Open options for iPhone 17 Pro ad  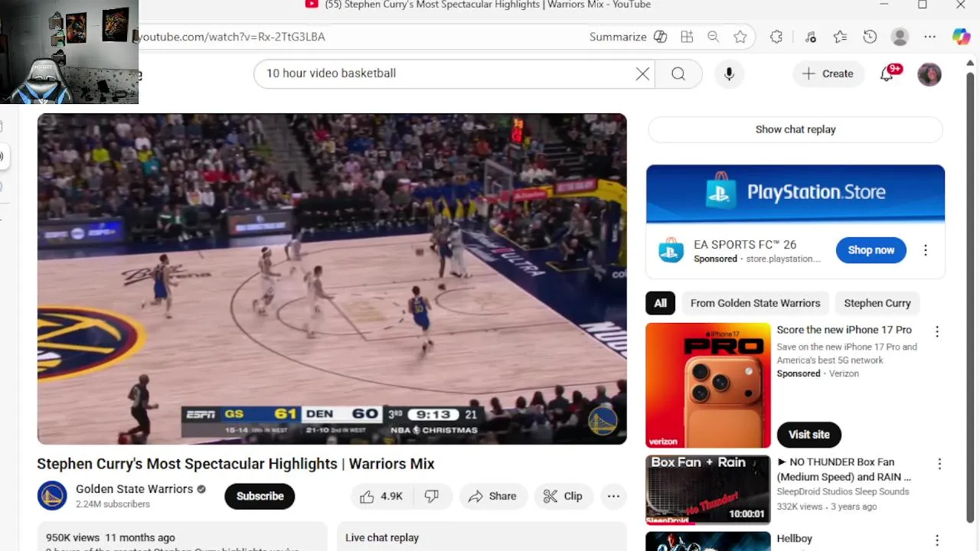(937, 331)
